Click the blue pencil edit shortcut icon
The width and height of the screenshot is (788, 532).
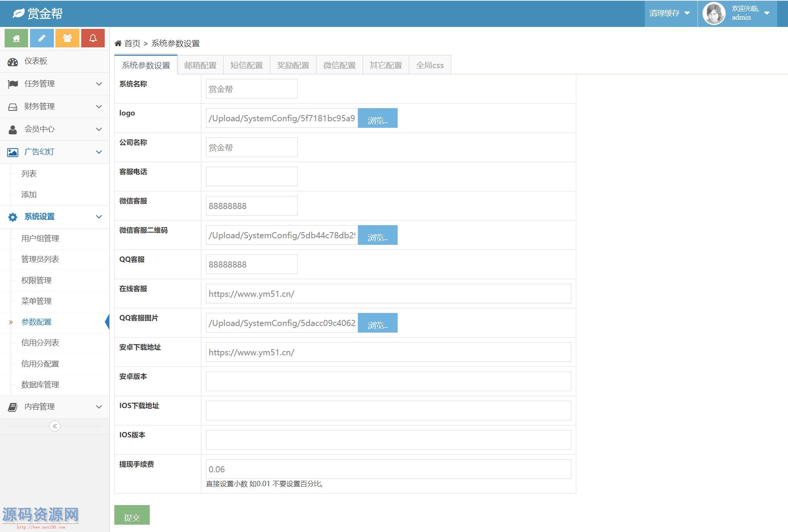point(42,38)
